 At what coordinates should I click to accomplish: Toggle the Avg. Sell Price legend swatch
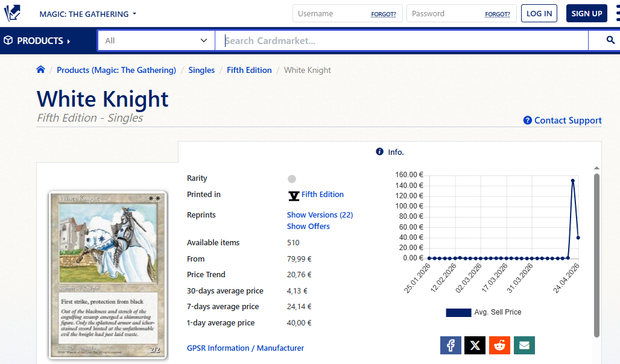tap(458, 313)
